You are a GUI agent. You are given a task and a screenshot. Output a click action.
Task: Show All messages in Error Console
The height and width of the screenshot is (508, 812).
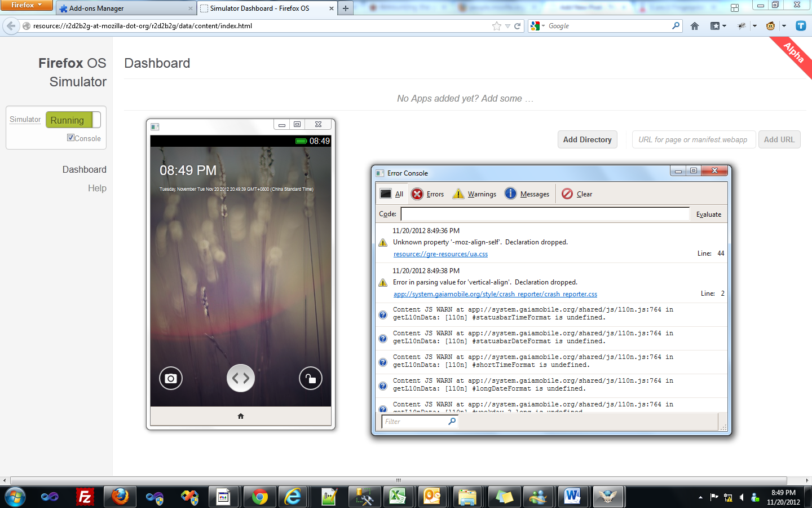coord(392,194)
